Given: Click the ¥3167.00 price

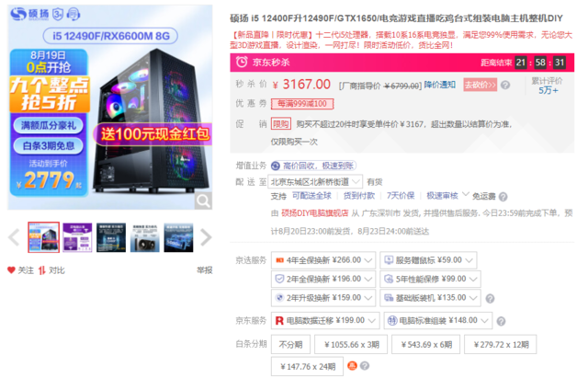Looking at the screenshot, I should pyautogui.click(x=301, y=85).
